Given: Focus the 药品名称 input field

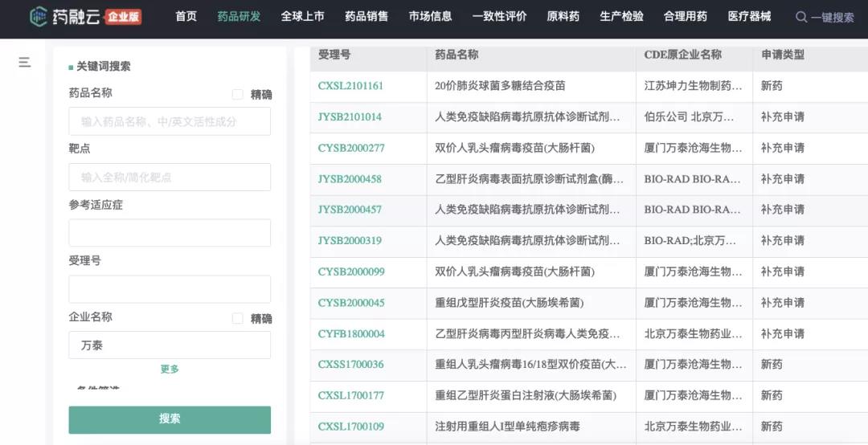Looking at the screenshot, I should [x=170, y=121].
